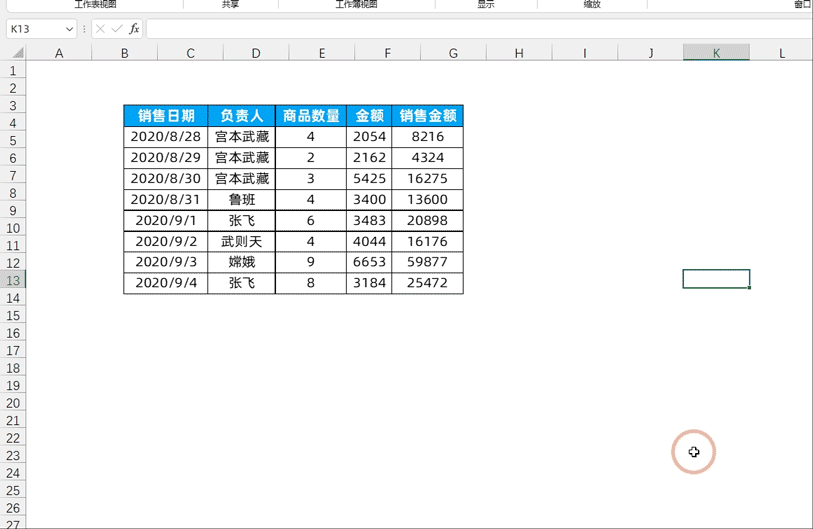Click the 商品数量 table header cell
Viewport: 813px width, 529px height.
point(311,116)
